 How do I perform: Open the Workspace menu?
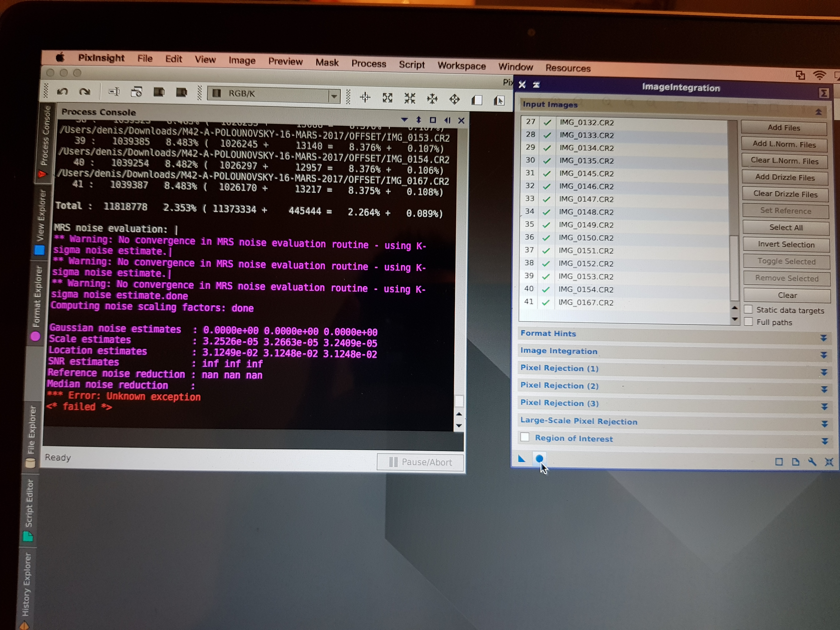point(461,66)
